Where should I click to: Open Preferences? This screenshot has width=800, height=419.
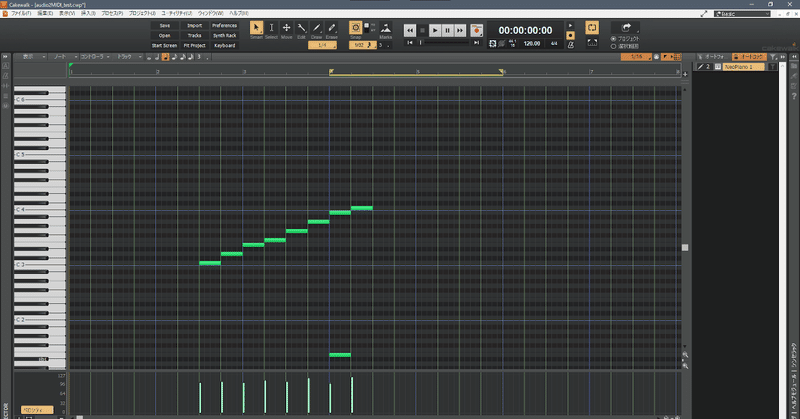224,26
